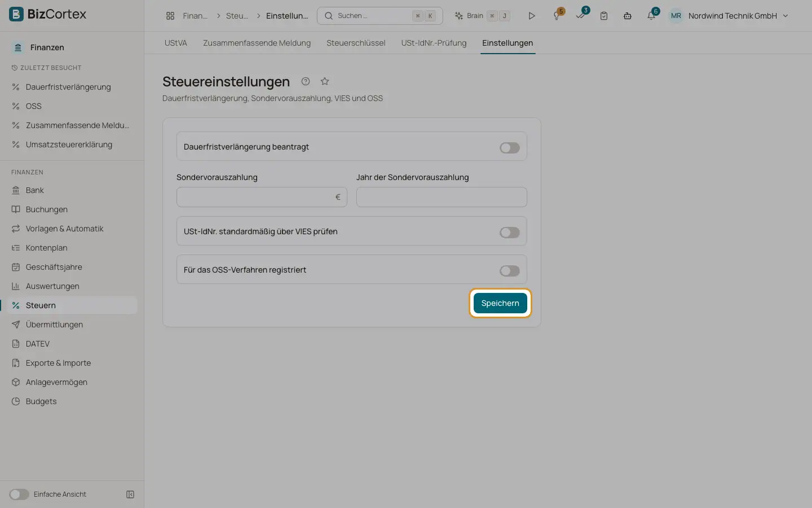The width and height of the screenshot is (812, 508).
Task: Enable Dauerfristverlängerung beantragt switch
Action: (510, 147)
